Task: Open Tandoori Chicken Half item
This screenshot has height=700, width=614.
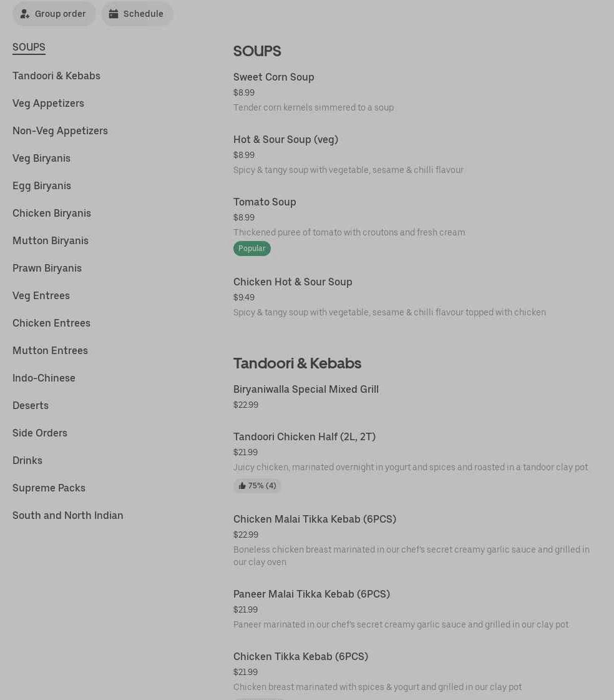Action: 305,436
